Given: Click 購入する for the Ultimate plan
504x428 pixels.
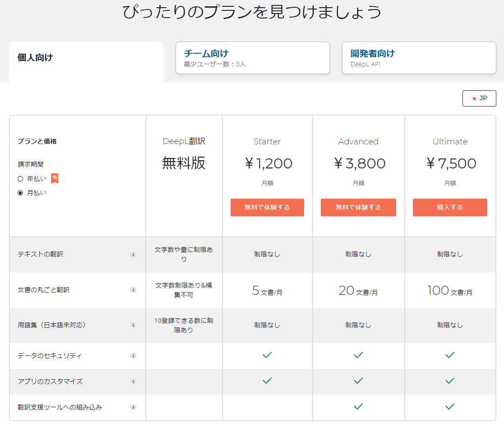Looking at the screenshot, I should click(450, 207).
